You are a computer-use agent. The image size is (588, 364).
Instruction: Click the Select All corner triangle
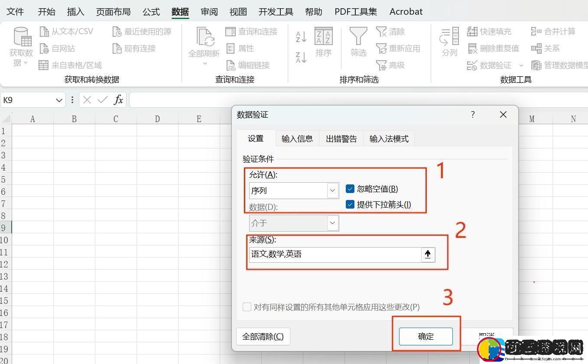click(6, 119)
